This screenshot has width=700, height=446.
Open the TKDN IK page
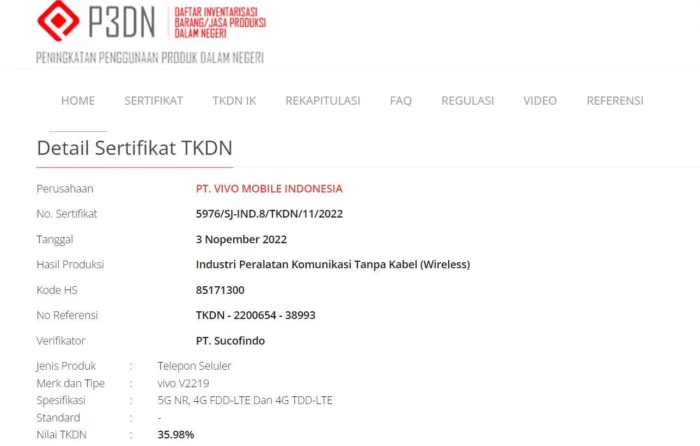234,101
